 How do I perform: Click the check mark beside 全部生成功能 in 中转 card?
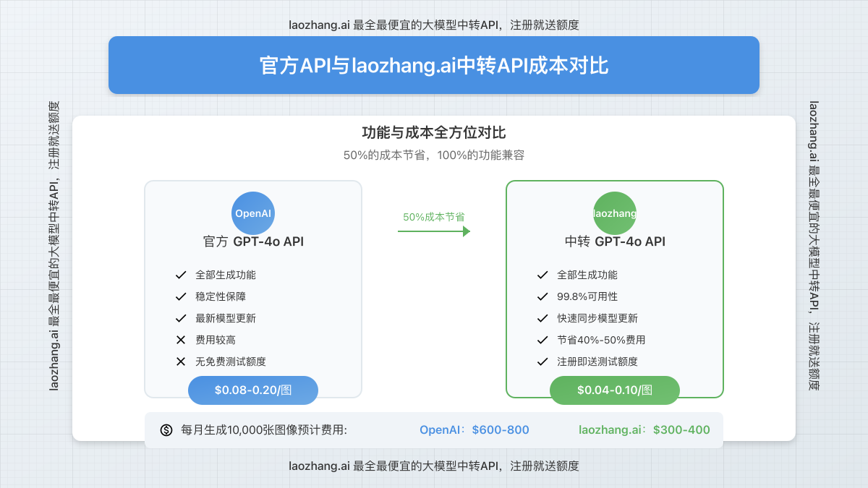click(x=542, y=275)
